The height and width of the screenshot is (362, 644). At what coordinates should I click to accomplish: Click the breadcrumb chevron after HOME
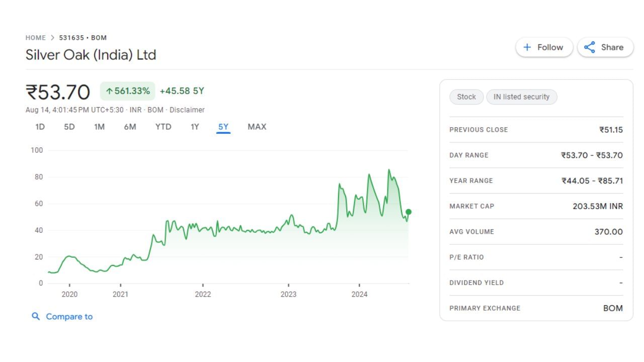(52, 38)
